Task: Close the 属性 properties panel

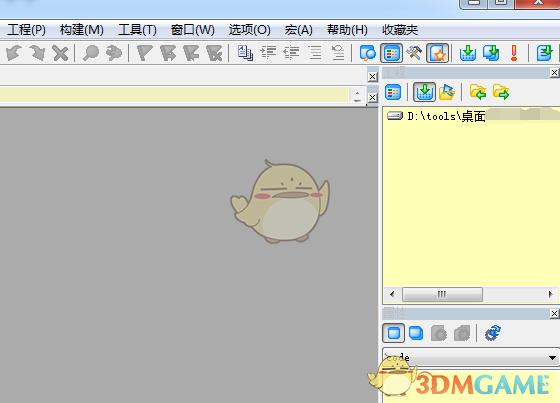Action: click(554, 314)
